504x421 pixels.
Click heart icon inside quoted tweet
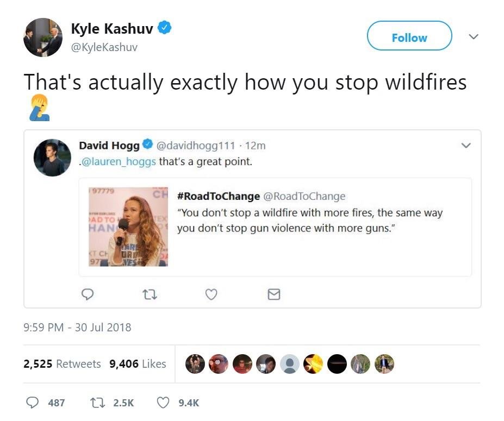pyautogui.click(x=211, y=294)
